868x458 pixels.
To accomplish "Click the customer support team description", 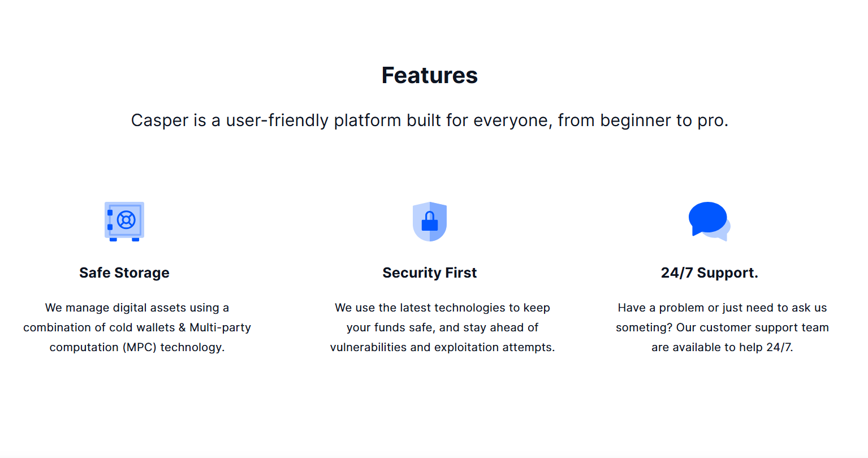I will pos(722,327).
